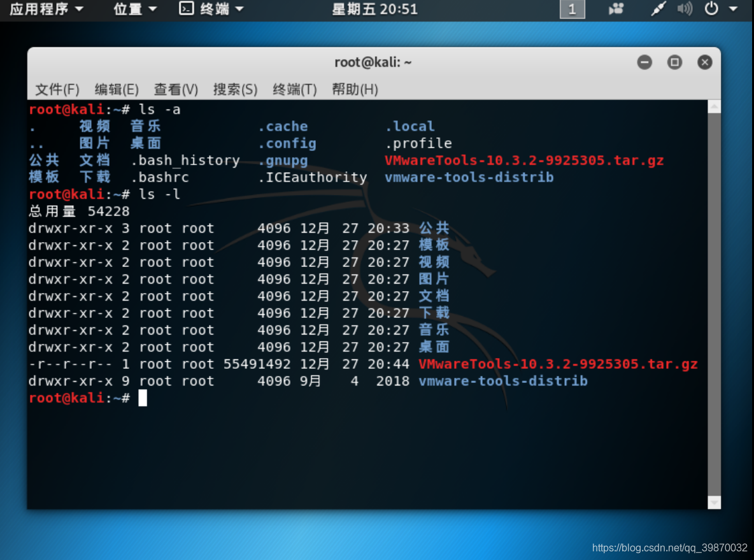Open the 终端(T) menu
Image resolution: width=754 pixels, height=560 pixels.
click(x=294, y=89)
